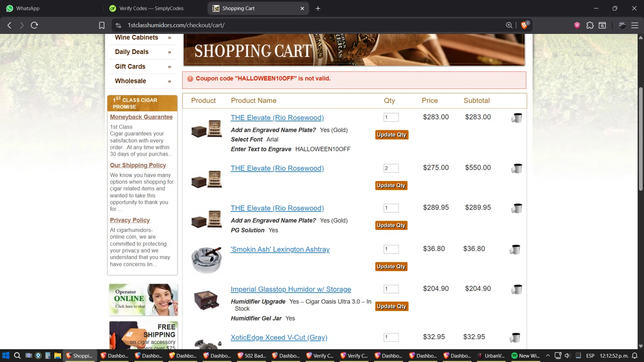
Task: Click the address bar URL
Action: 176,25
